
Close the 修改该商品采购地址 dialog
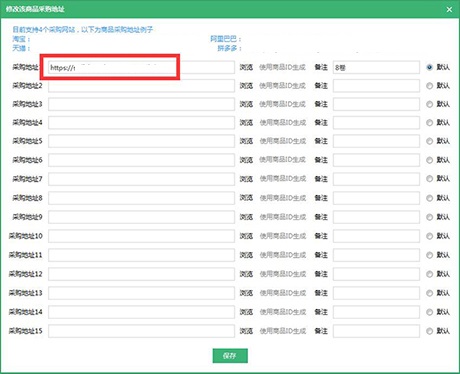tap(449, 9)
